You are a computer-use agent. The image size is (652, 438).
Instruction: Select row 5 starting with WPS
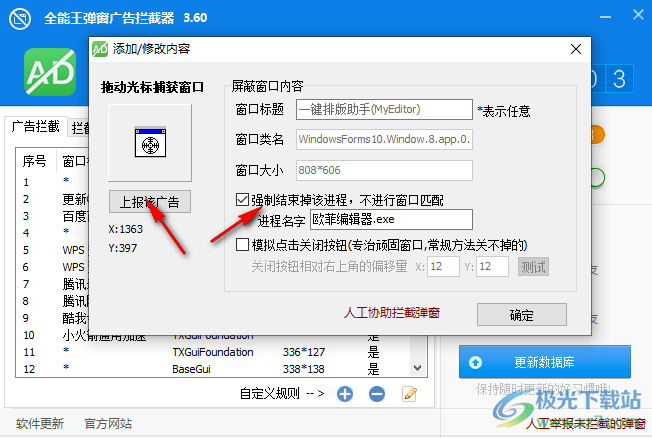click(53, 250)
